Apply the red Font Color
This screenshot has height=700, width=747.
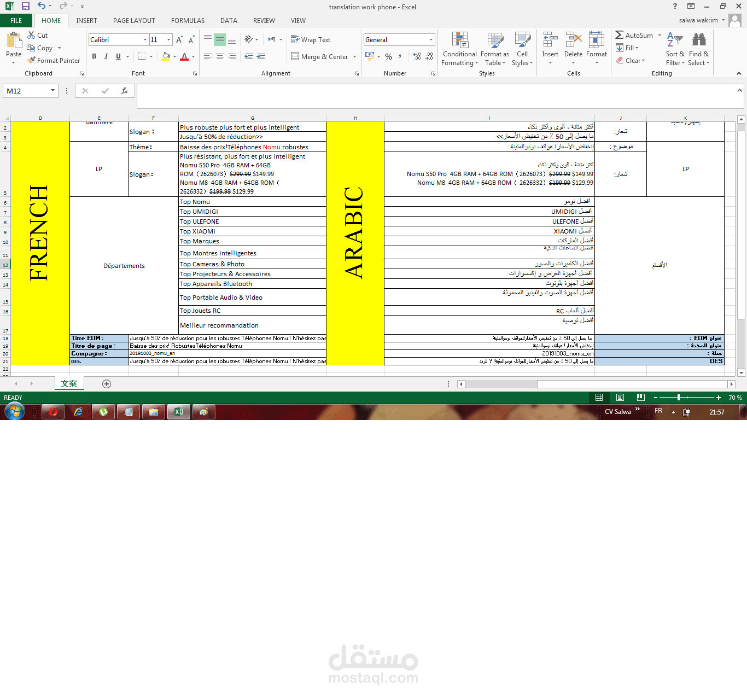pos(184,56)
